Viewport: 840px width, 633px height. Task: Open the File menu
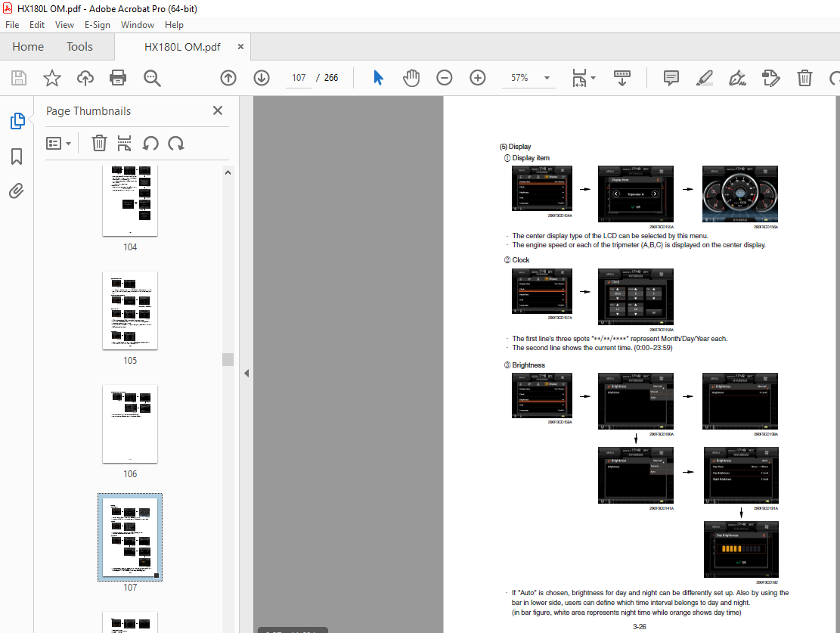click(x=12, y=25)
